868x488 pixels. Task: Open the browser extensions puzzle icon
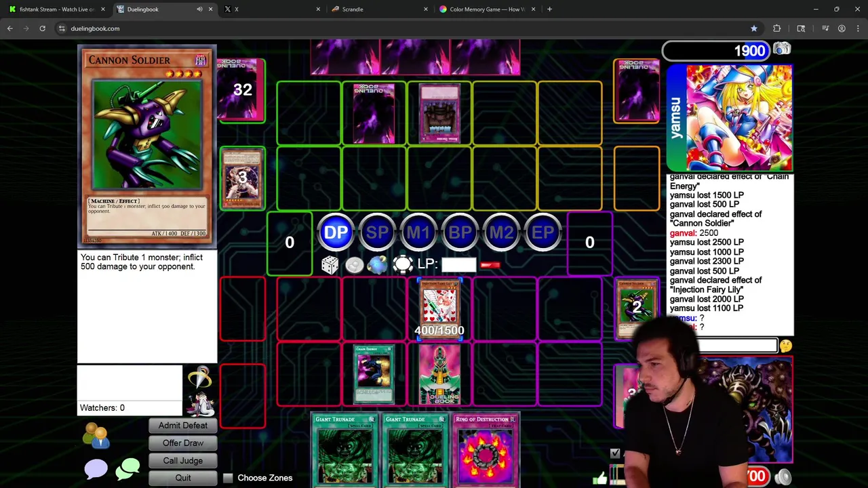click(x=777, y=28)
